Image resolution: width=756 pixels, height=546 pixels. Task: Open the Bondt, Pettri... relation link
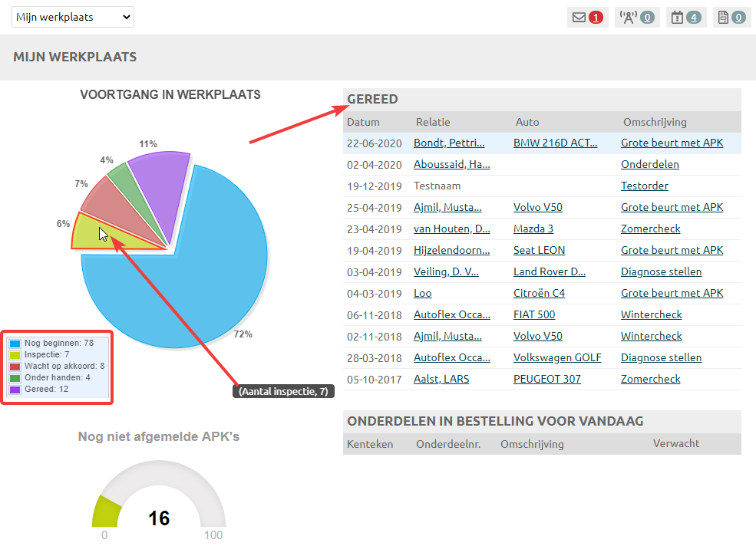pyautogui.click(x=449, y=143)
